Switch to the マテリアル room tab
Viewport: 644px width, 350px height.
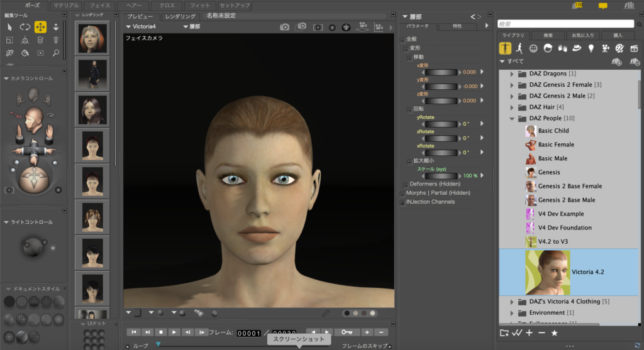point(65,5)
